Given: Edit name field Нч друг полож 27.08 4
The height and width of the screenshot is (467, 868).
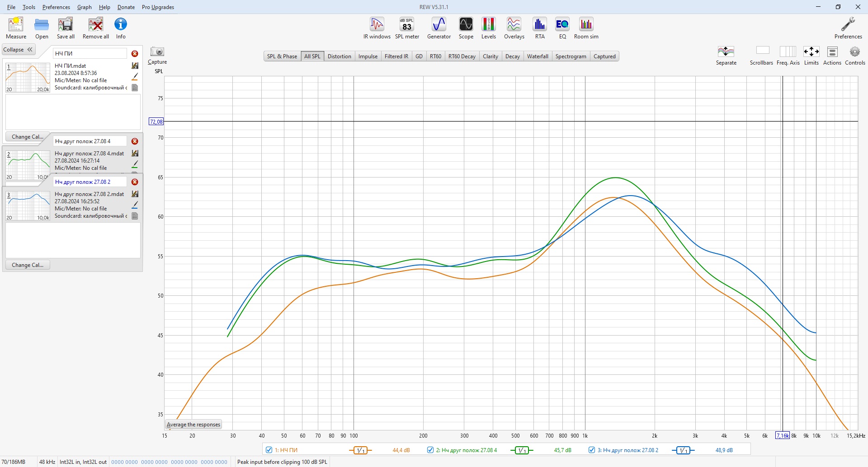Looking at the screenshot, I should 90,141.
